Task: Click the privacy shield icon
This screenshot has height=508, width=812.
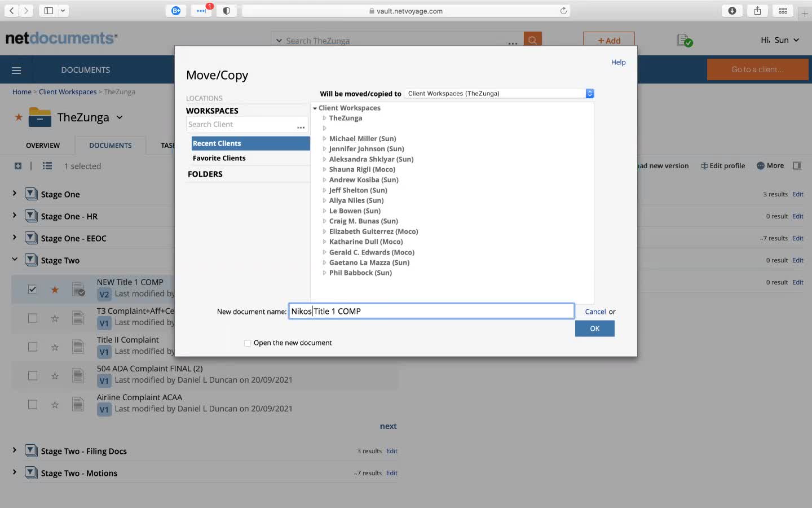Action: click(x=226, y=11)
